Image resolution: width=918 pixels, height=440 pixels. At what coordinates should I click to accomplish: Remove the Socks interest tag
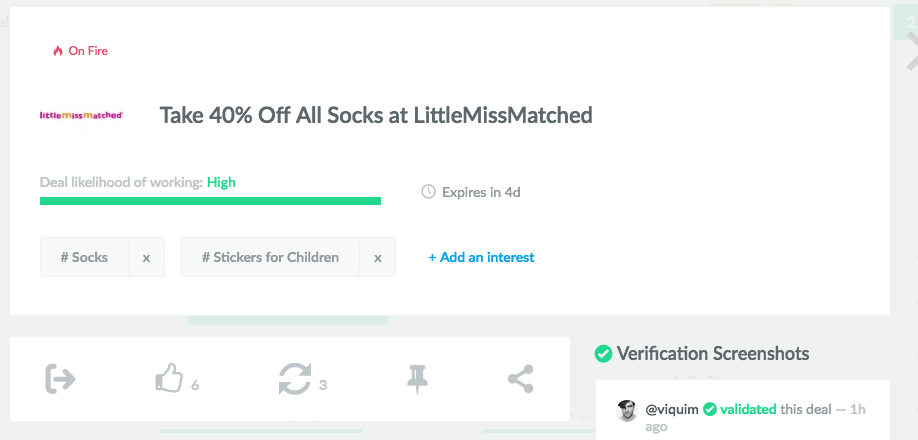[146, 258]
